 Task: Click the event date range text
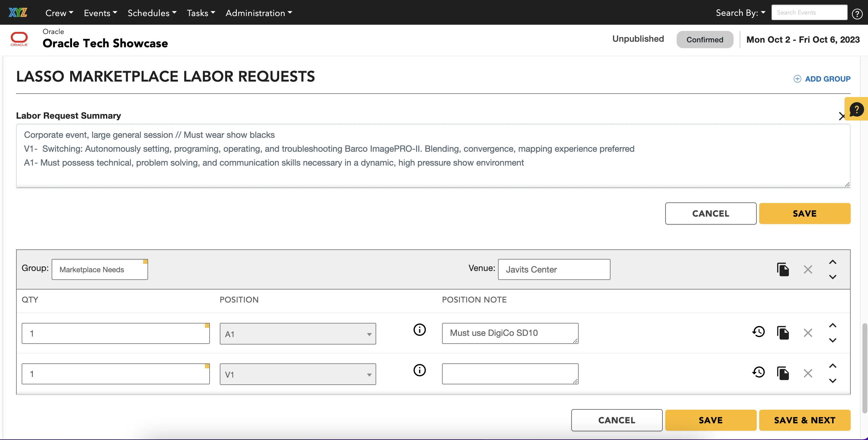click(x=803, y=40)
